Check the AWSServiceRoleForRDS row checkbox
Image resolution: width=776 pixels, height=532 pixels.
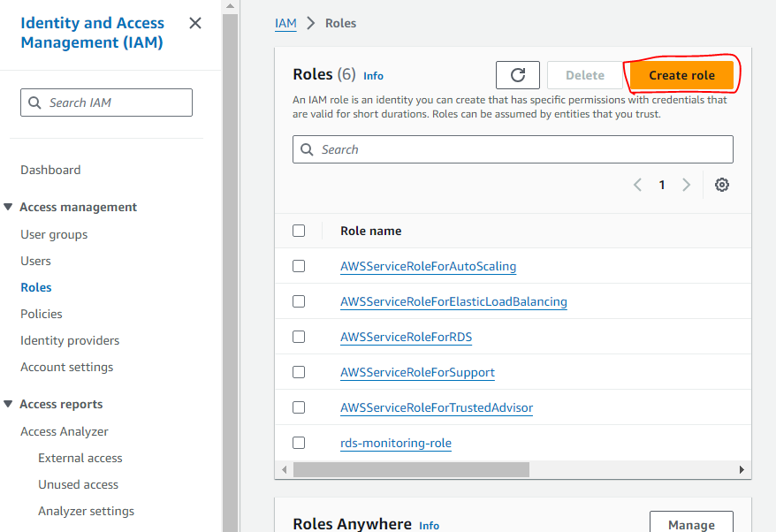tap(299, 337)
